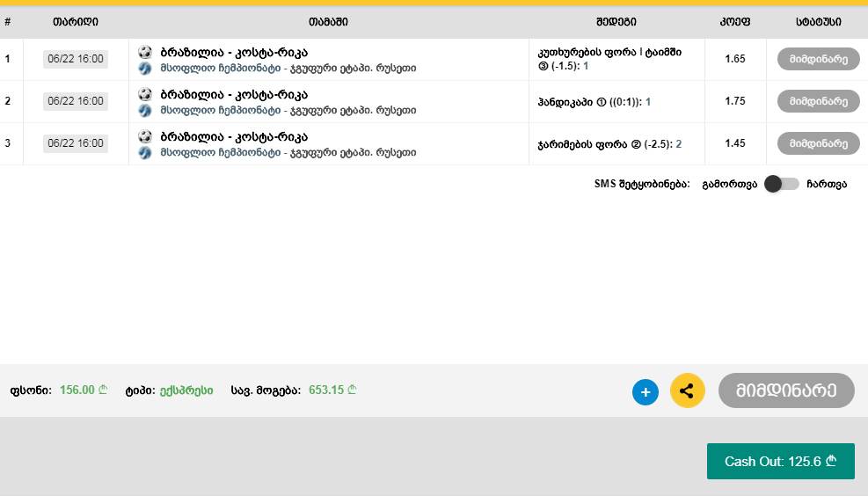This screenshot has width=868, height=496.
Task: Click the მიმდინარე status button in row 1
Action: (x=818, y=59)
